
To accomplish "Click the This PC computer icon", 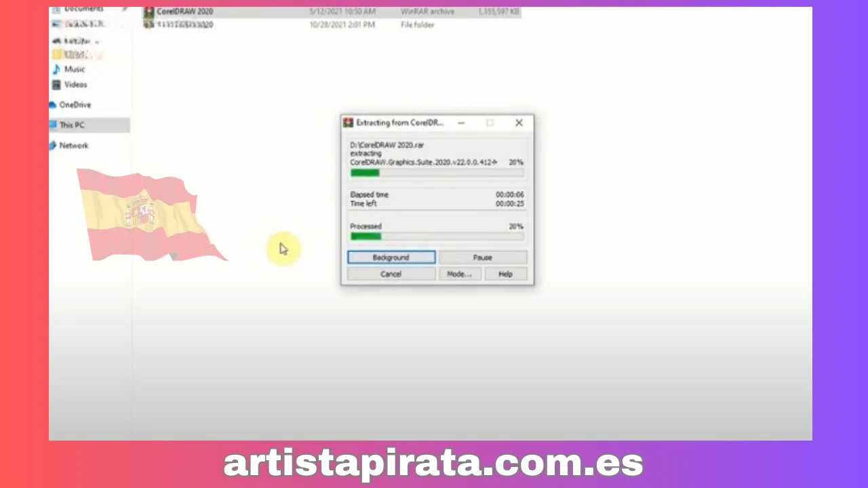I will coord(53,125).
